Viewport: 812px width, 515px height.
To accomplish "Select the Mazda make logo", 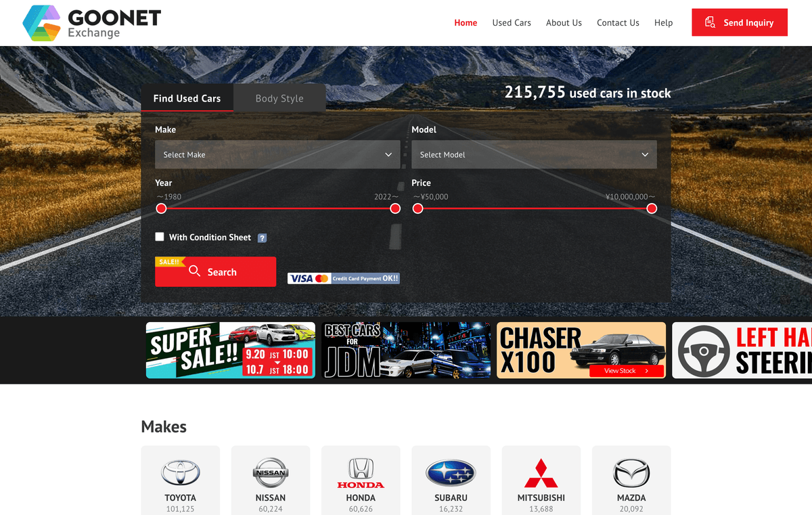I will (631, 473).
